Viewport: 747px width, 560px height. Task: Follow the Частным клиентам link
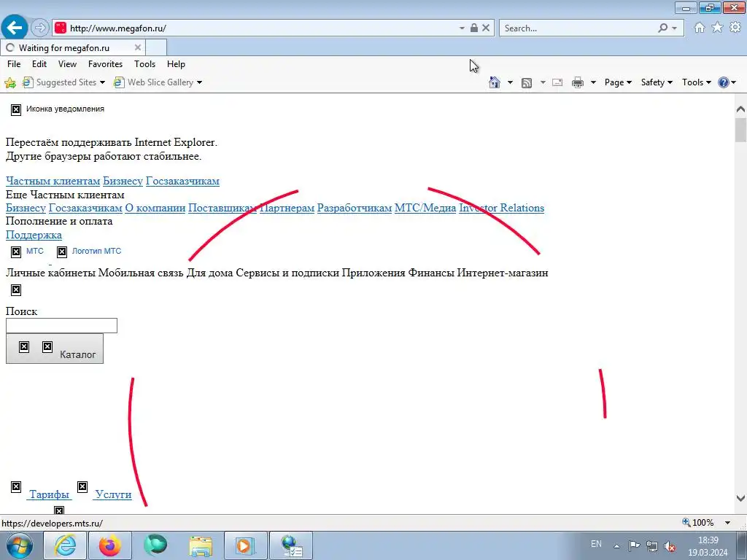53,181
